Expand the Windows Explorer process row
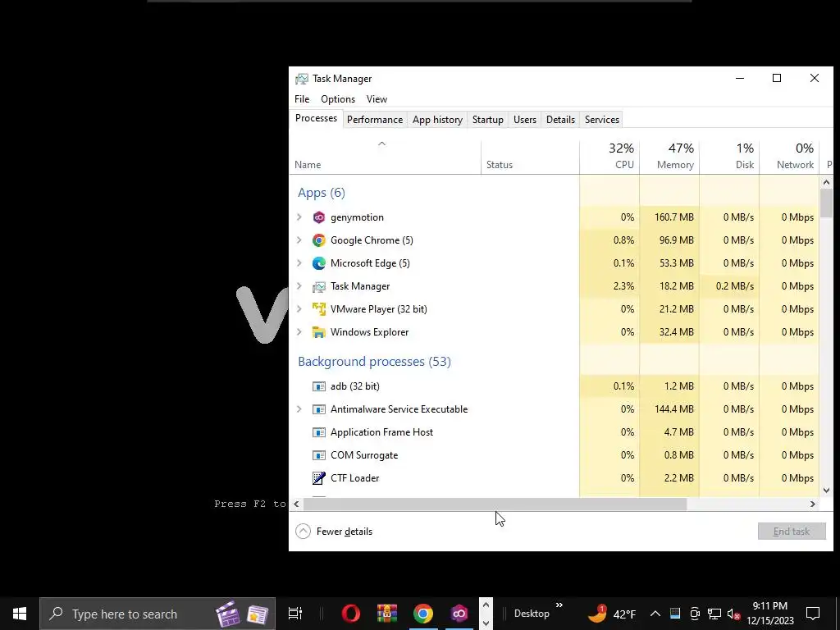The height and width of the screenshot is (630, 840). click(299, 332)
